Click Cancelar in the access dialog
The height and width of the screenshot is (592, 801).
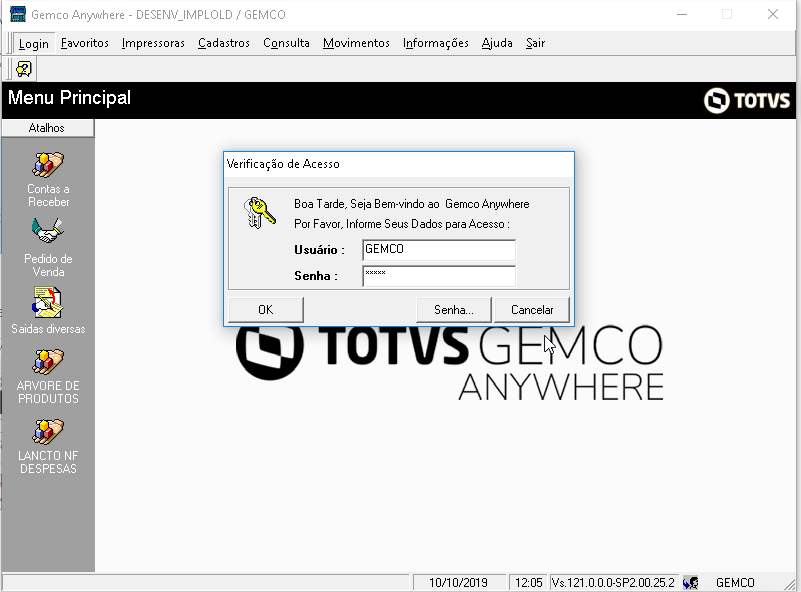[x=532, y=310]
